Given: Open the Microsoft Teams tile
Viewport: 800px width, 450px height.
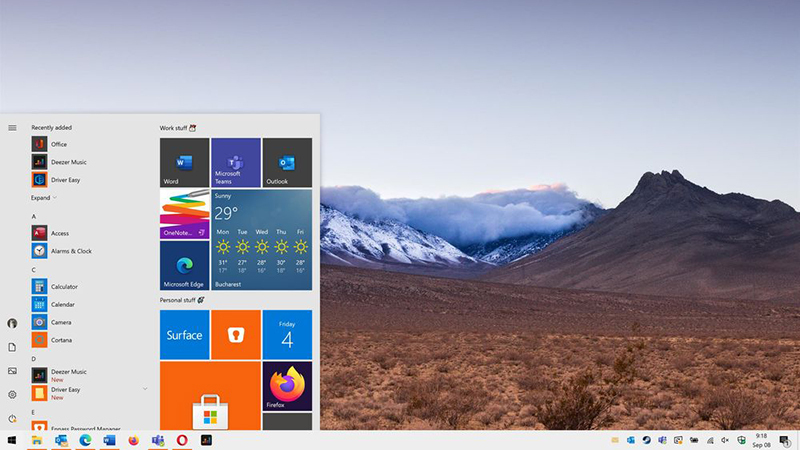Looking at the screenshot, I should tap(236, 162).
